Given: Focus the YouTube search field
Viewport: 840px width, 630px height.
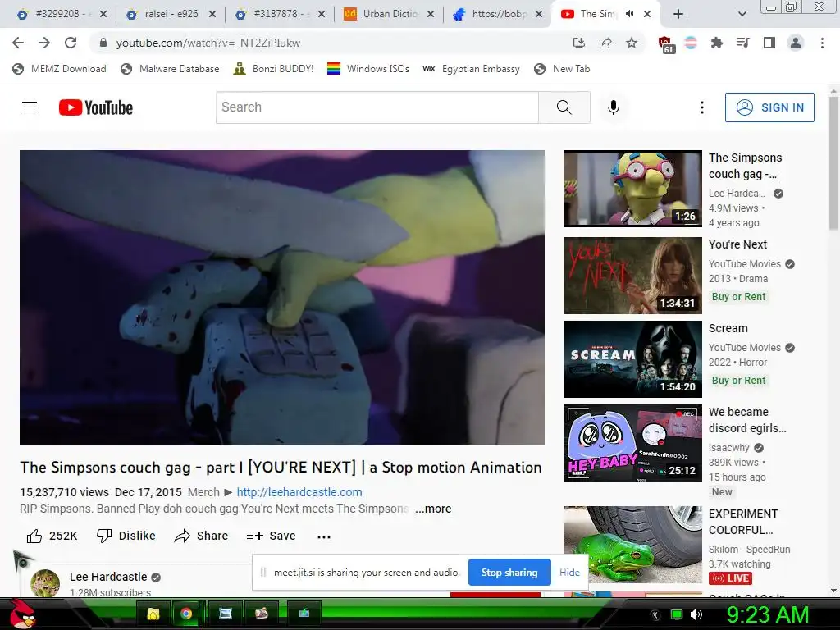Looking at the screenshot, I should coord(377,107).
